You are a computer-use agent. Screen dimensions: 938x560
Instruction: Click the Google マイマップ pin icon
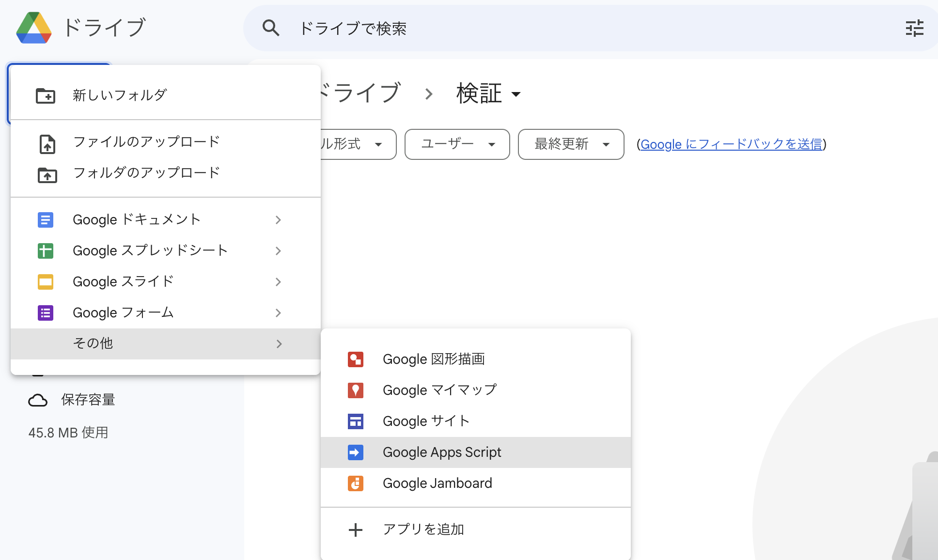pos(356,390)
